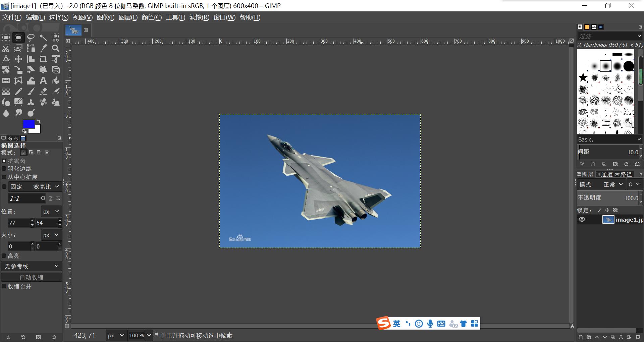Open the 无参考线 guides dropdown
Image resolution: width=644 pixels, height=342 pixels.
[32, 266]
